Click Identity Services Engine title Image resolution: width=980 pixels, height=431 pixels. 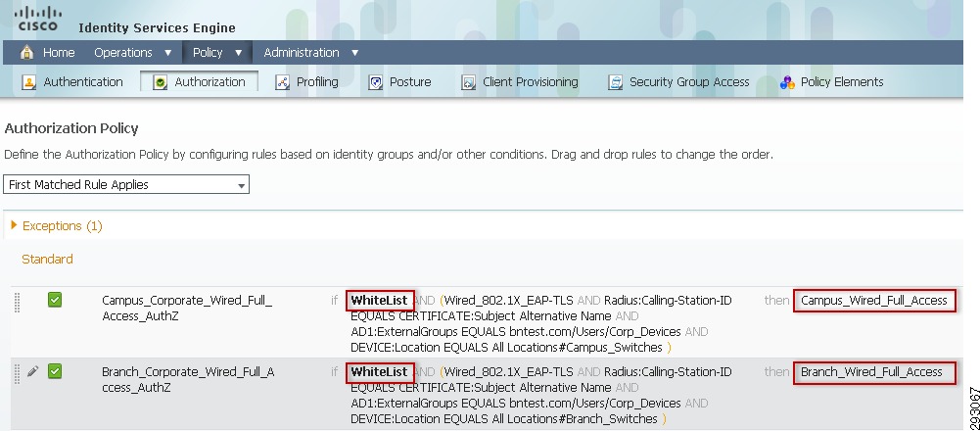[157, 28]
